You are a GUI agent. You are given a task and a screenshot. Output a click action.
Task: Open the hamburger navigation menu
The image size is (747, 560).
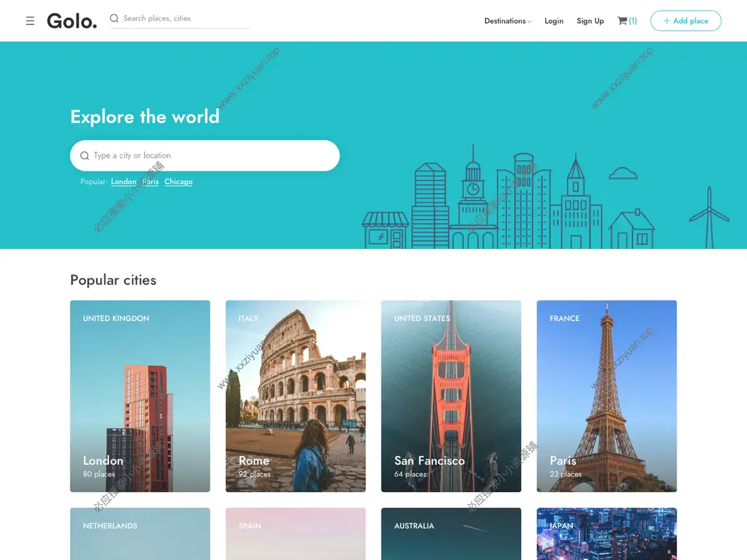tap(30, 21)
